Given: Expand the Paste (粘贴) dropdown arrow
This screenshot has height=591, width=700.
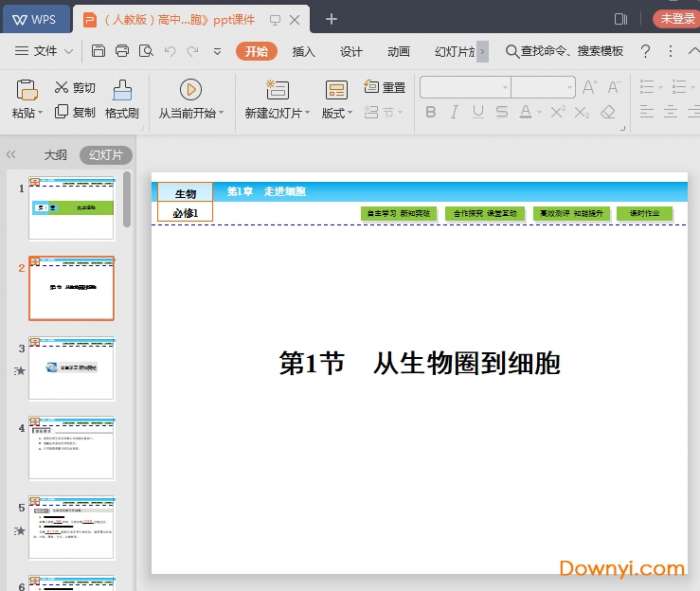Looking at the screenshot, I should click(x=41, y=114).
